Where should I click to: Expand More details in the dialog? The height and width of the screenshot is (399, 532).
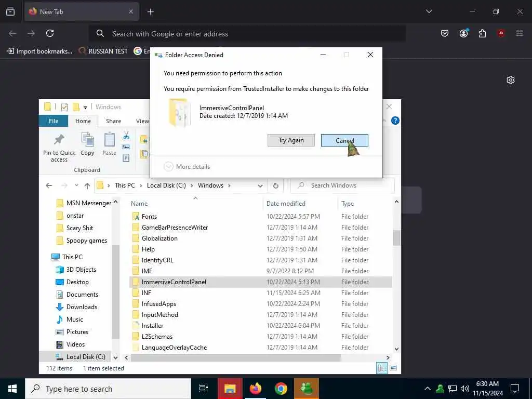[187, 167]
